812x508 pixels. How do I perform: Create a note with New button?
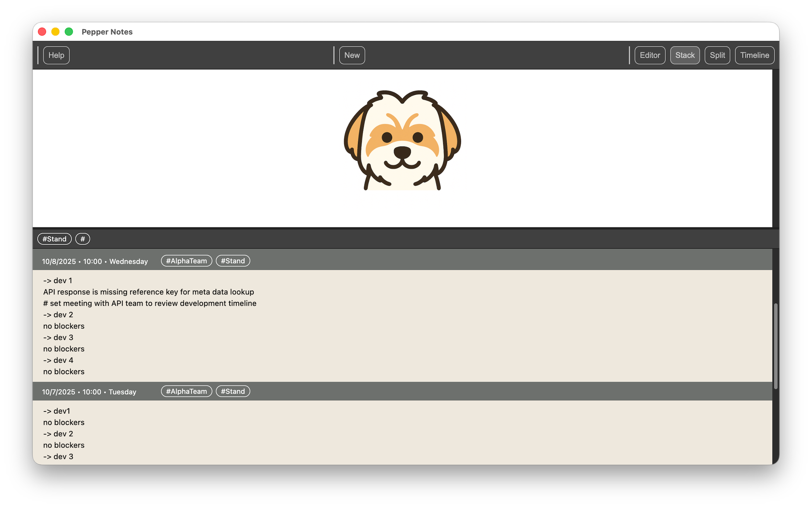click(x=352, y=55)
